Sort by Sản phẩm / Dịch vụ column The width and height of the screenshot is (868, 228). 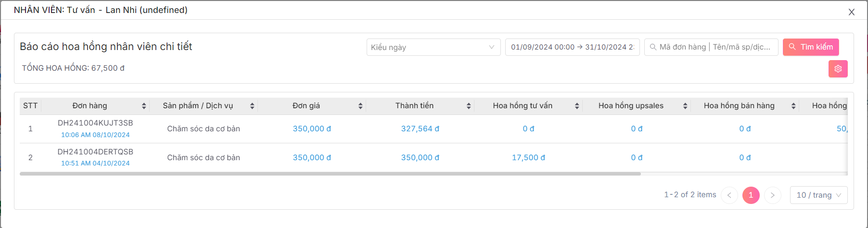coord(252,106)
